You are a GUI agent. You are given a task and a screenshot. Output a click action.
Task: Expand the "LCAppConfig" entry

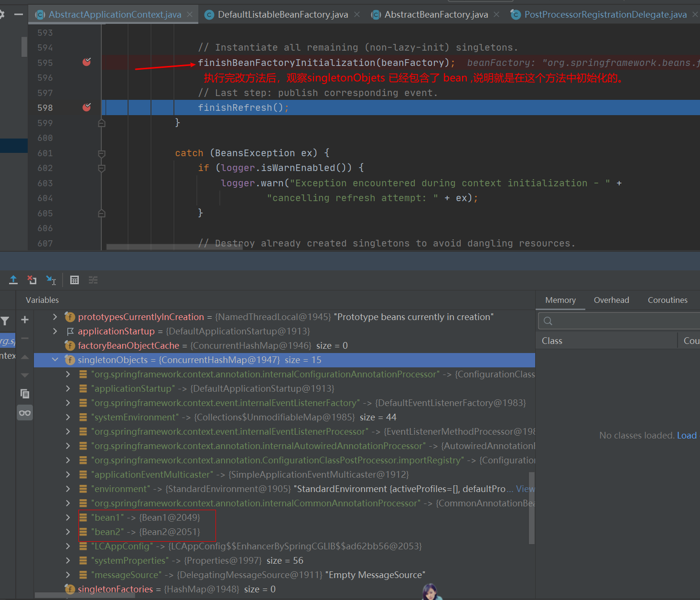click(x=68, y=546)
